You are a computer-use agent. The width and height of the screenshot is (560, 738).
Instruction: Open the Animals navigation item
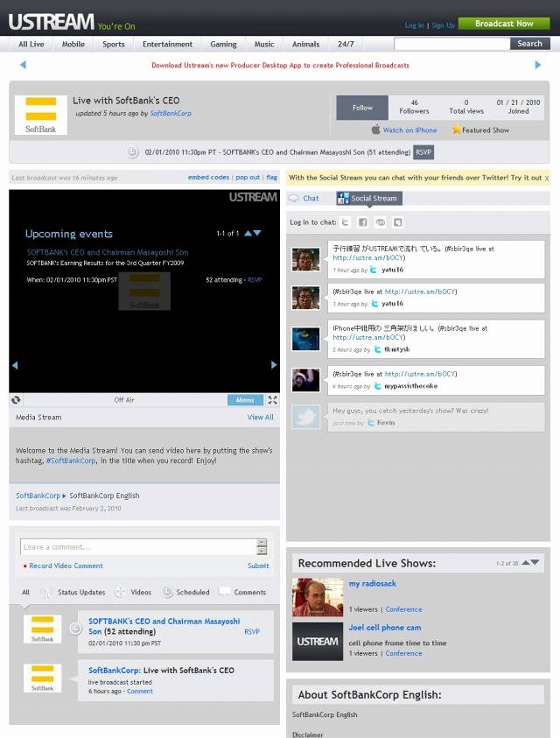coord(306,44)
